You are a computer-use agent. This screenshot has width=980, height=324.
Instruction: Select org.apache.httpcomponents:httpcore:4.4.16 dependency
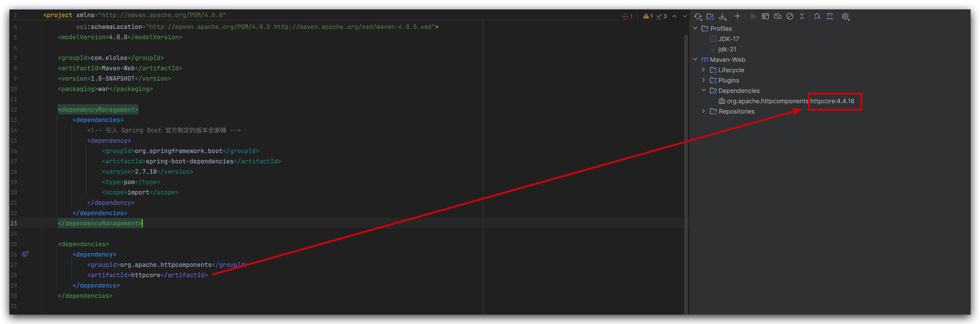[791, 101]
